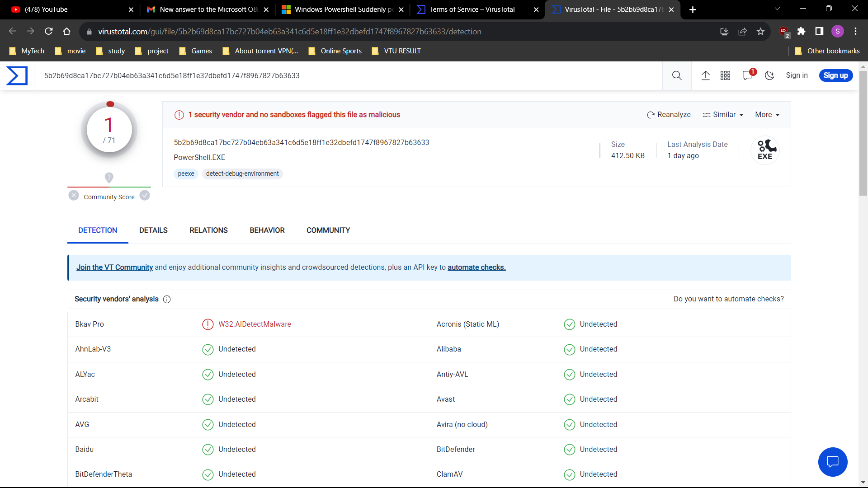This screenshot has height=488, width=868.
Task: Click Bkav Pro red alert icon
Action: [208, 324]
